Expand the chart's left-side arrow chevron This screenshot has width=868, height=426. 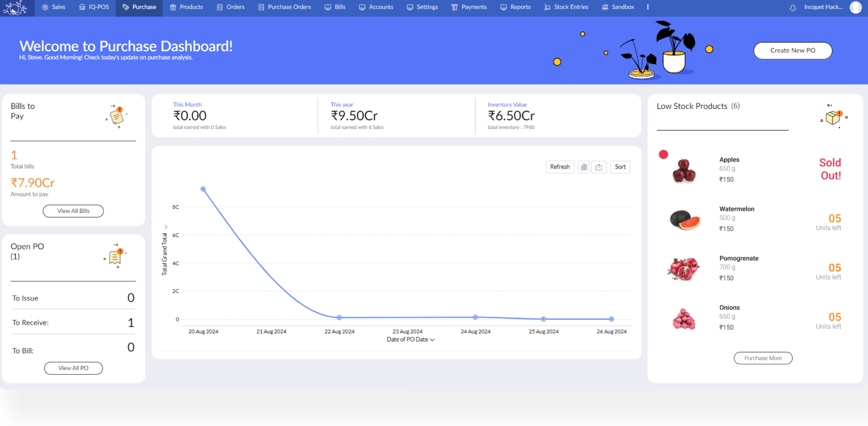[x=165, y=227]
